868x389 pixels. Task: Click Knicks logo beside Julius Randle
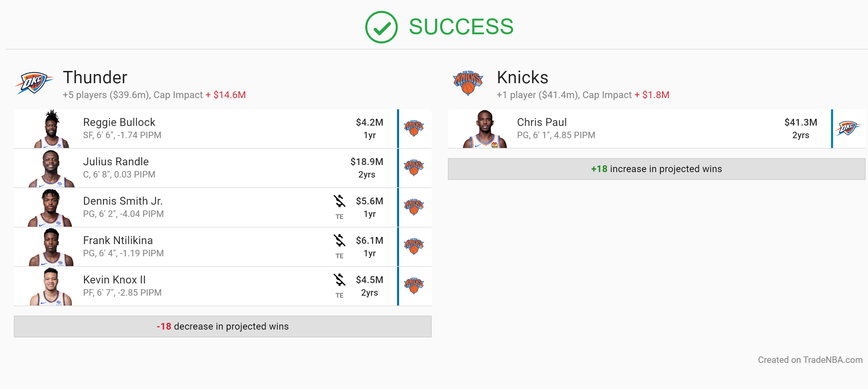[414, 168]
